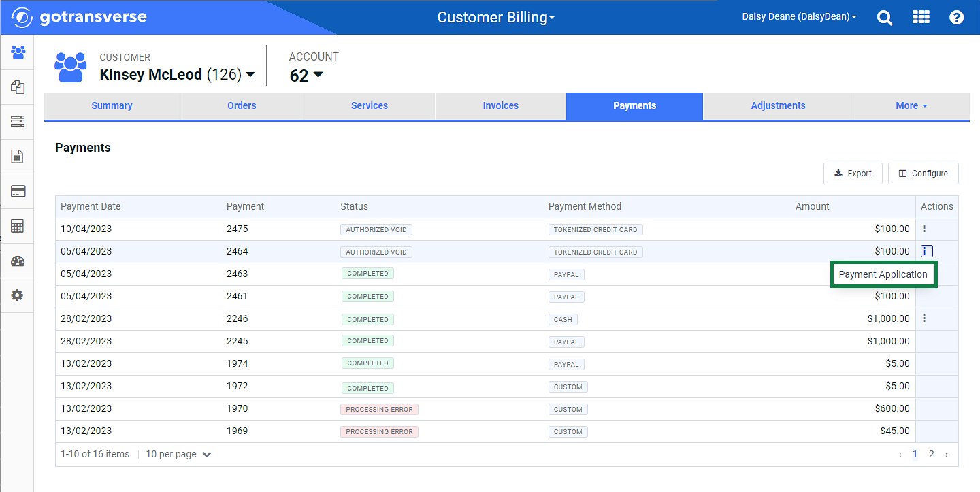Expand the Customer Billing module dropdown

[x=495, y=18]
